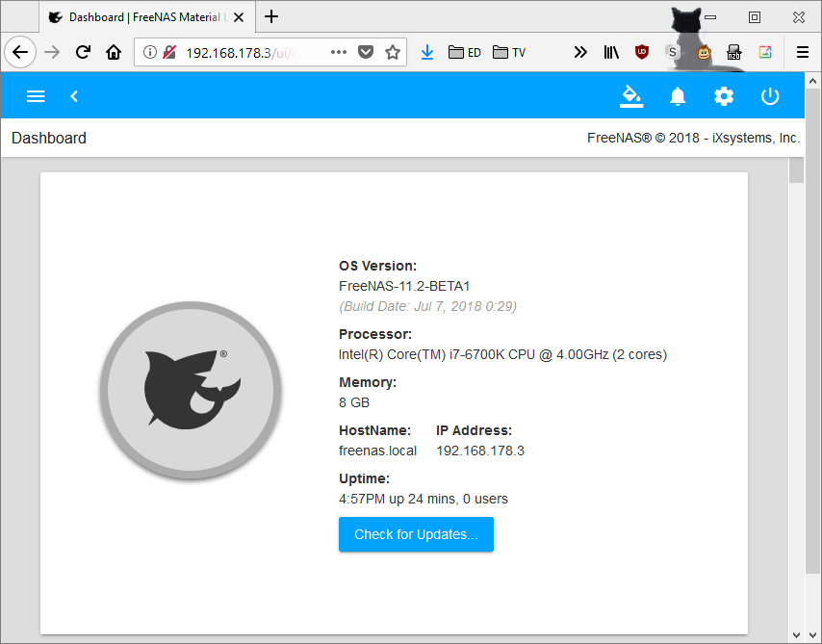Click the inner dashboard scrollbar thumb
The image size is (822, 644).
coord(797,170)
